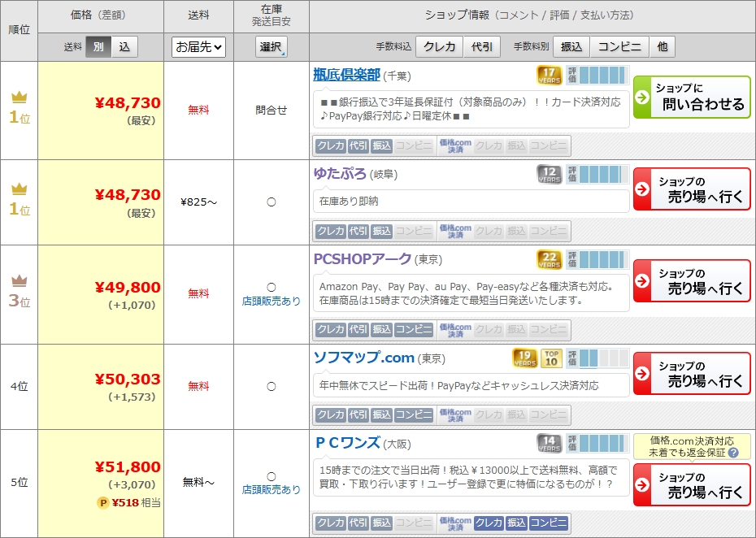This screenshot has height=538, width=756.
Task: Click the P point icon beside ¥518
Action: pos(102,503)
